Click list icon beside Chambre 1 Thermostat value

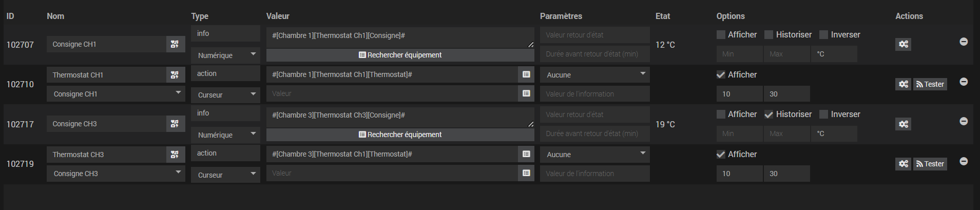click(x=526, y=74)
